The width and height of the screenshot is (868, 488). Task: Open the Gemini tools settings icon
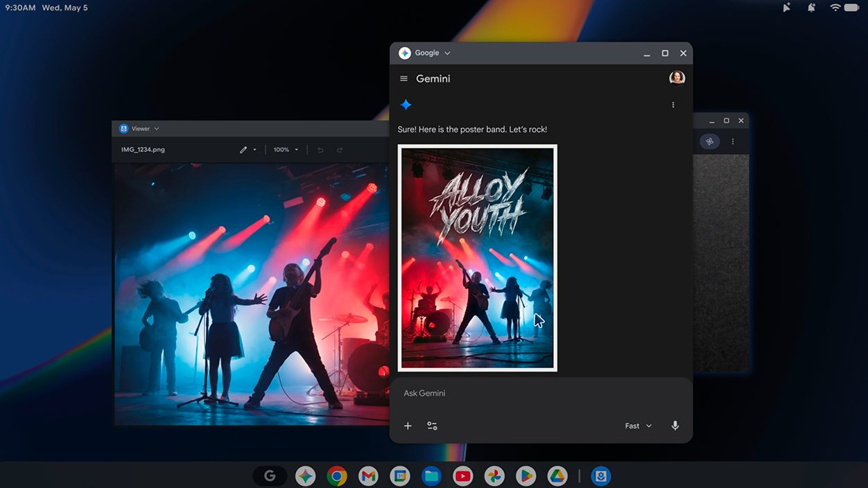pos(432,426)
